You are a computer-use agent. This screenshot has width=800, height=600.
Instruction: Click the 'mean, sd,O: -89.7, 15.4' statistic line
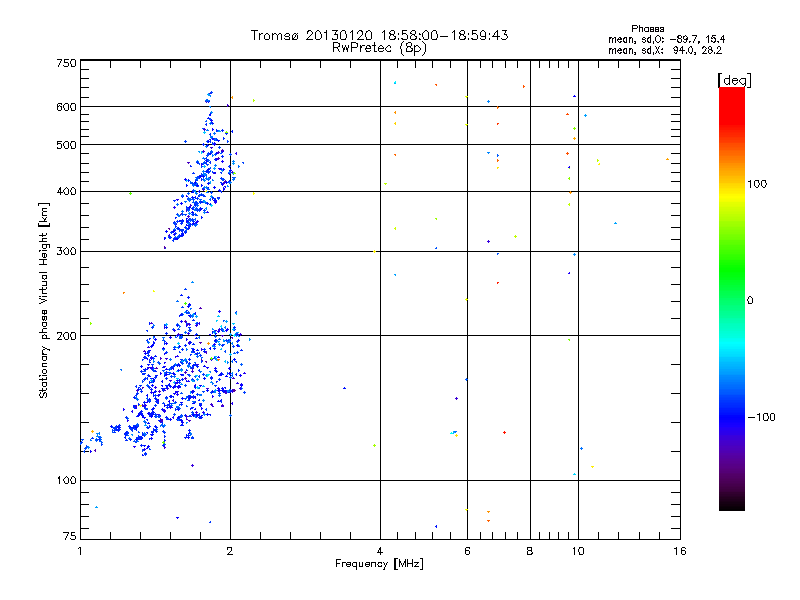tap(666, 39)
